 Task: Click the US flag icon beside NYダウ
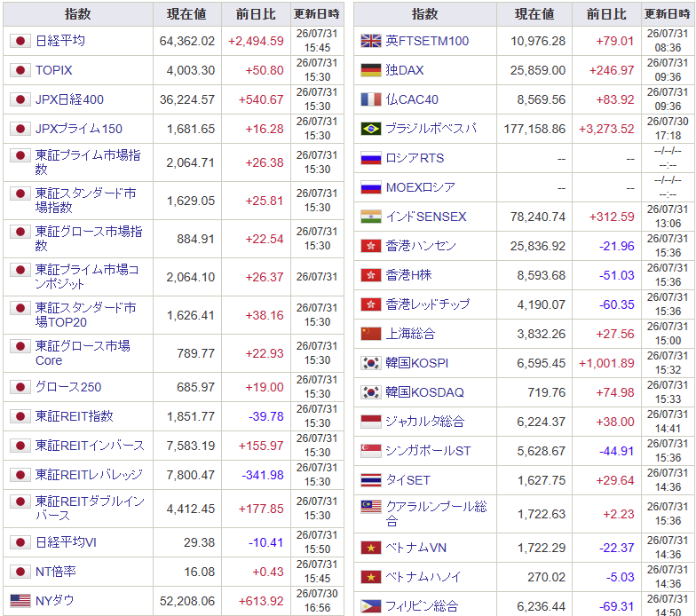tap(20, 601)
